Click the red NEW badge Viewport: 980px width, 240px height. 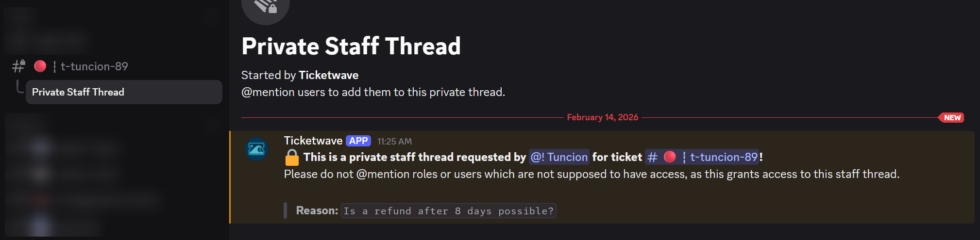952,118
